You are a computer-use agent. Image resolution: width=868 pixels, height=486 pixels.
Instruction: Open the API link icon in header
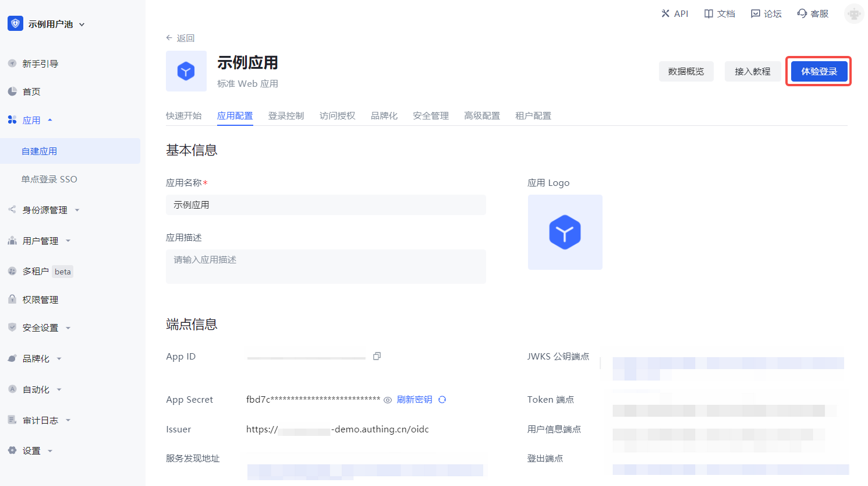coord(666,13)
